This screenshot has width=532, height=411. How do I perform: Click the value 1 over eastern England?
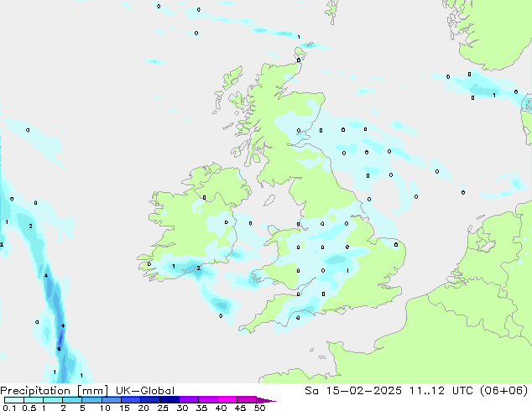(347, 270)
